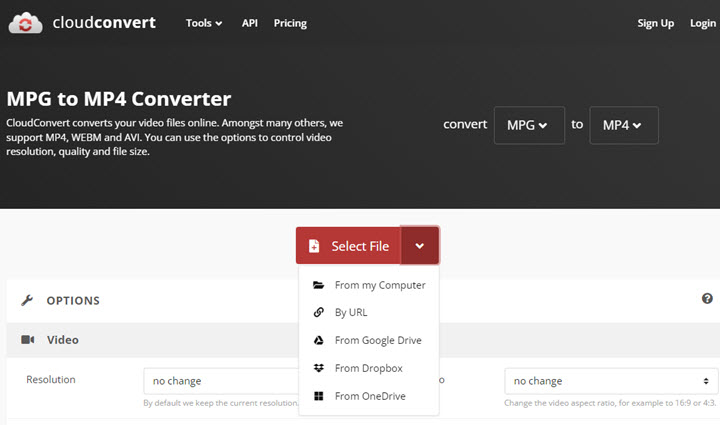Click the video camera icon
The width and height of the screenshot is (720, 425).
click(28, 340)
